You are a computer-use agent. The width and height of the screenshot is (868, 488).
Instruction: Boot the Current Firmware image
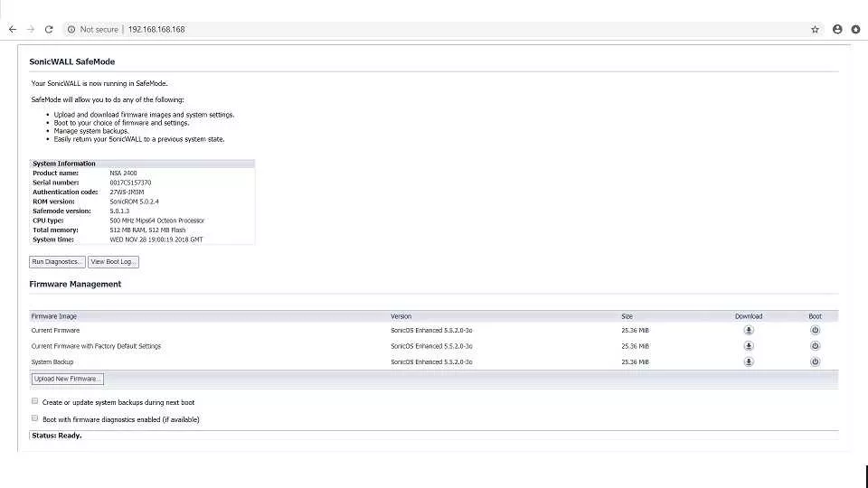click(x=815, y=331)
